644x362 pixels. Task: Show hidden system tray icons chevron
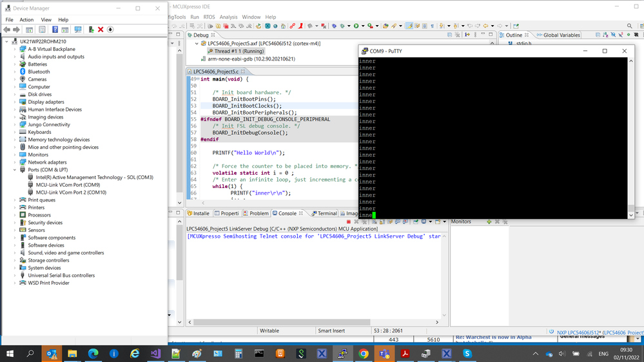(x=535, y=354)
